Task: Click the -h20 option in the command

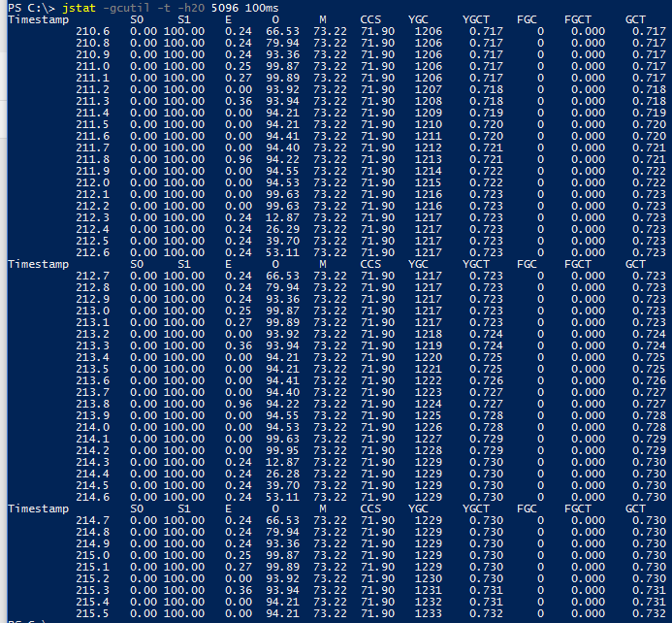Action: point(191,8)
